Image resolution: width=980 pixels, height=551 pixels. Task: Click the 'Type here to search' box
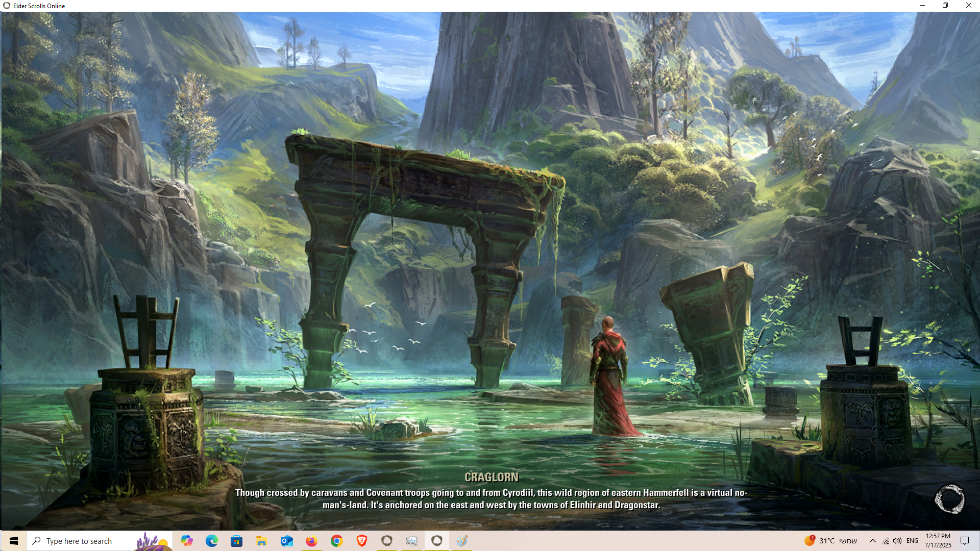[x=100, y=541]
